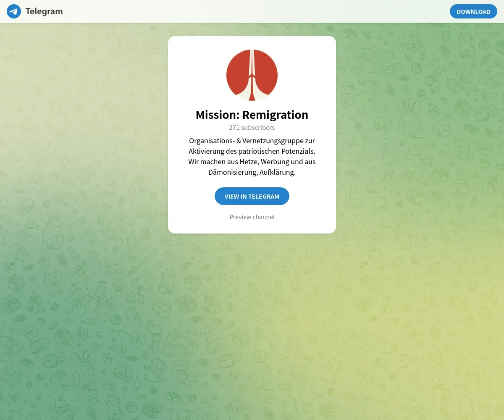Image resolution: width=504 pixels, height=420 pixels.
Task: Click the Telegram paper-plane logo icon
Action: coord(14,11)
